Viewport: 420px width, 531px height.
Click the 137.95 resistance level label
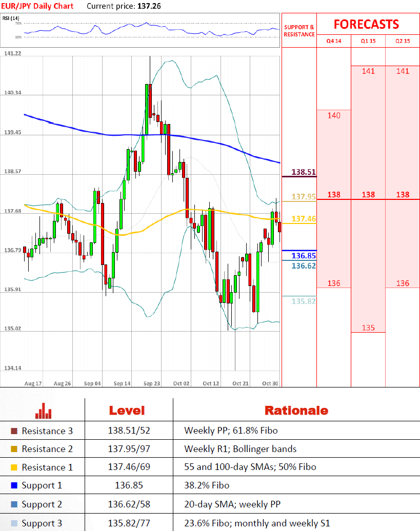click(304, 197)
